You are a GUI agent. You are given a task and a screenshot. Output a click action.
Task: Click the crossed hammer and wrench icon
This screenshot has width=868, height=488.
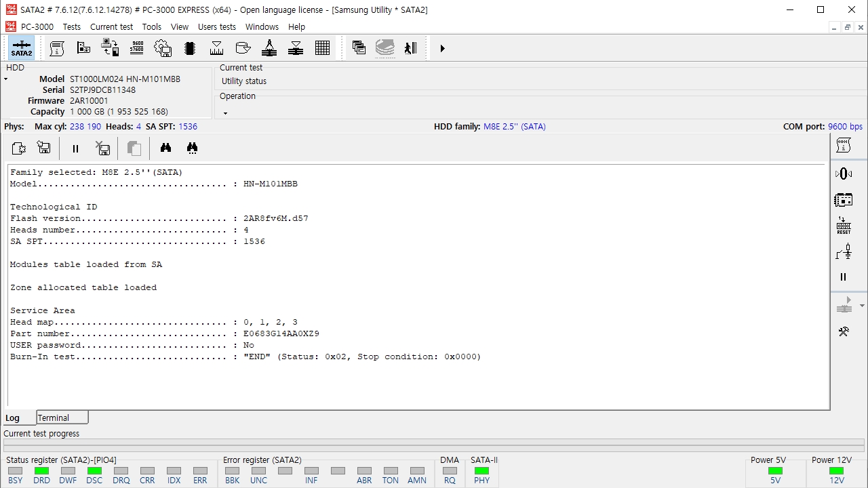(844, 331)
